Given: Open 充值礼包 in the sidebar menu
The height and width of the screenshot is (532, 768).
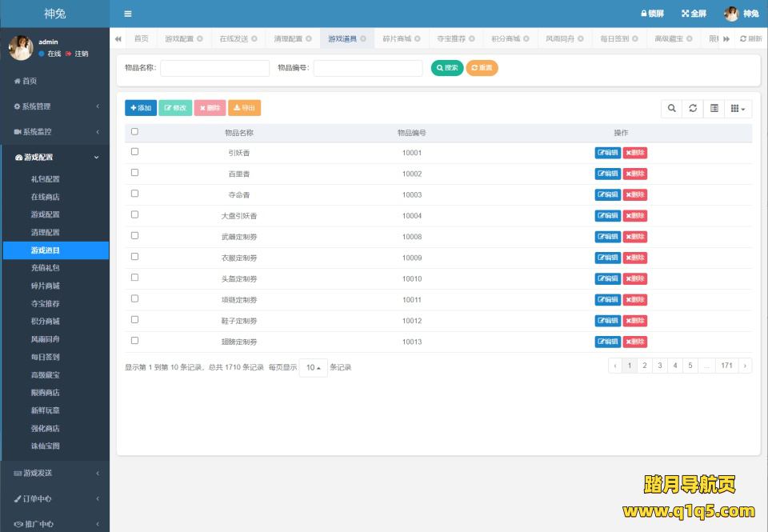Looking at the screenshot, I should [x=46, y=268].
